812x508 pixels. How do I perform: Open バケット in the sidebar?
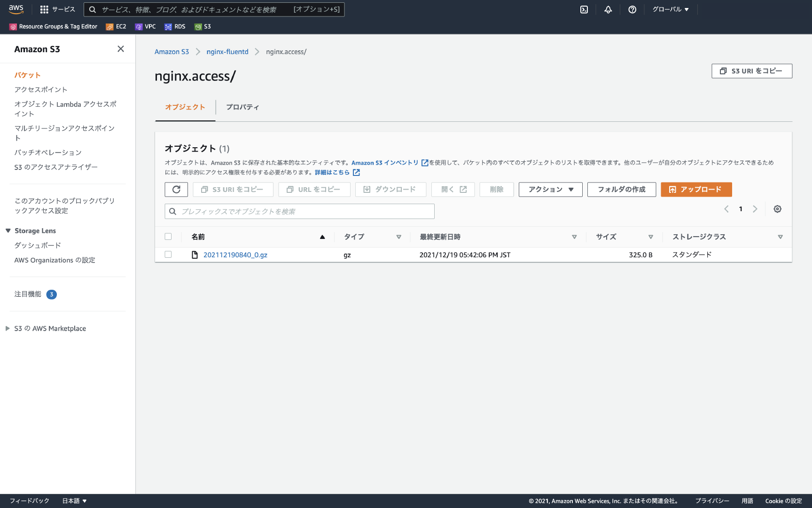[27, 75]
